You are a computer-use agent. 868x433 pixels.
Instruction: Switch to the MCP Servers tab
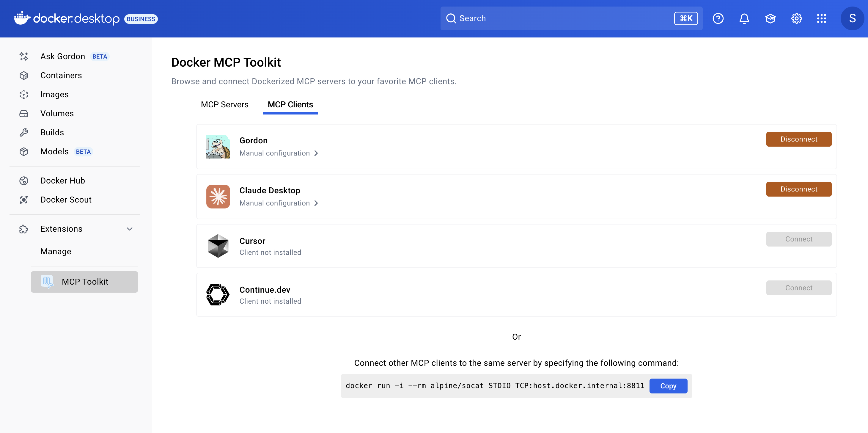(224, 105)
